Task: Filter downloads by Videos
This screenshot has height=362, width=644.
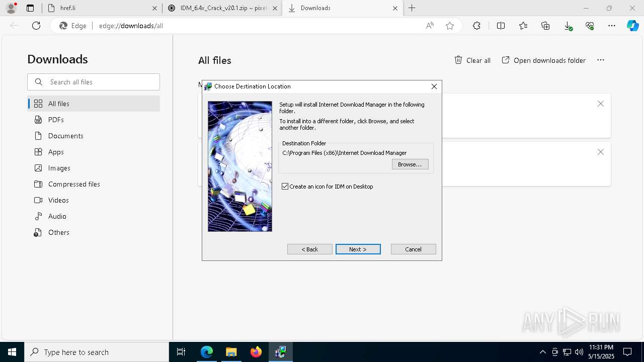Action: click(x=94, y=200)
